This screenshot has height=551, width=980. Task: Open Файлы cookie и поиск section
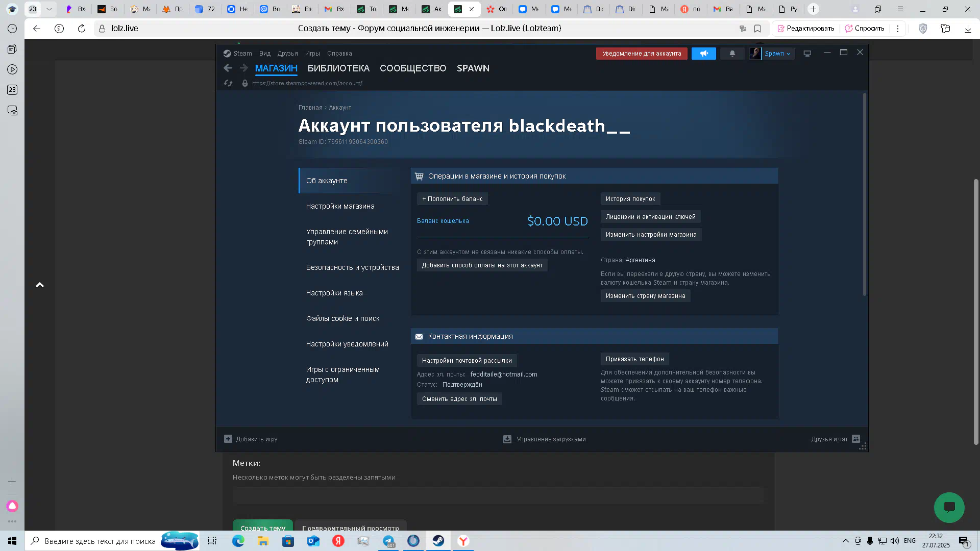[x=343, y=318]
